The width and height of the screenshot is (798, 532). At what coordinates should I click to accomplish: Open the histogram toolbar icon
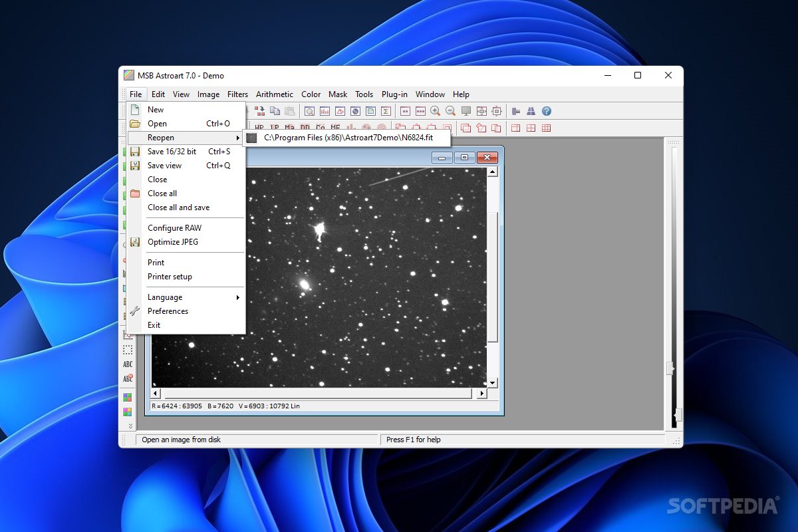pos(325,111)
